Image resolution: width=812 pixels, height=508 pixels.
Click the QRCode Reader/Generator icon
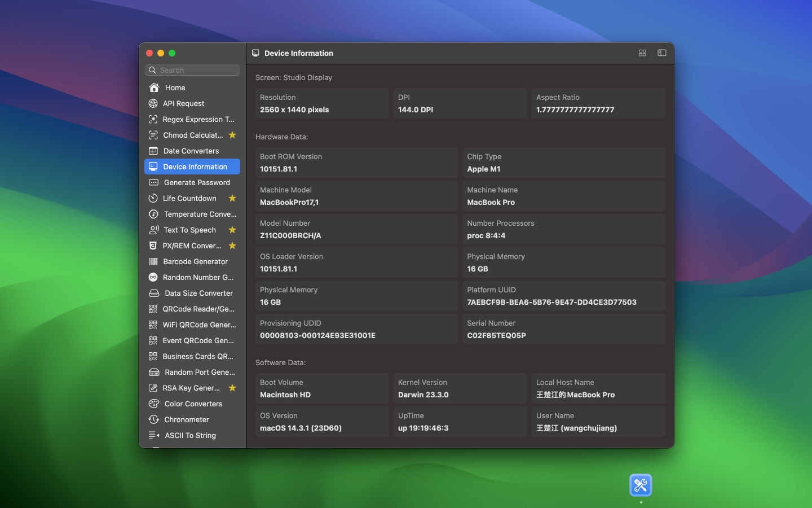[x=153, y=309]
